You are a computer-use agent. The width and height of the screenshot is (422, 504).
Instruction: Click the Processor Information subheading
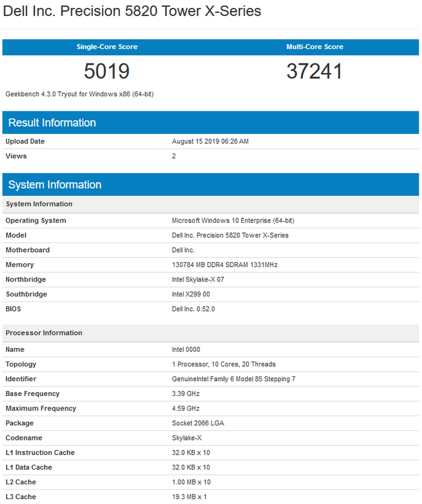point(210,333)
